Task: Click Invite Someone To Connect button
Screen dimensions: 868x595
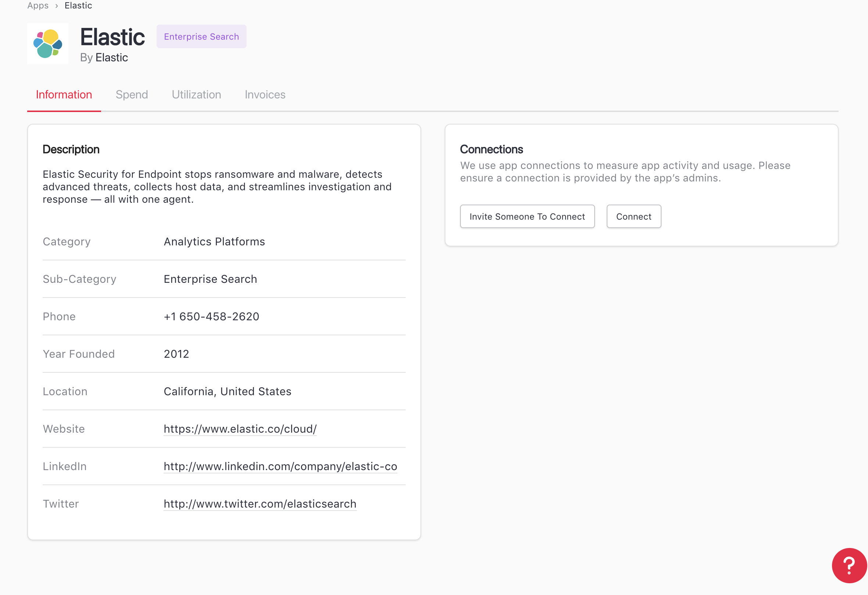Action: [x=527, y=216]
